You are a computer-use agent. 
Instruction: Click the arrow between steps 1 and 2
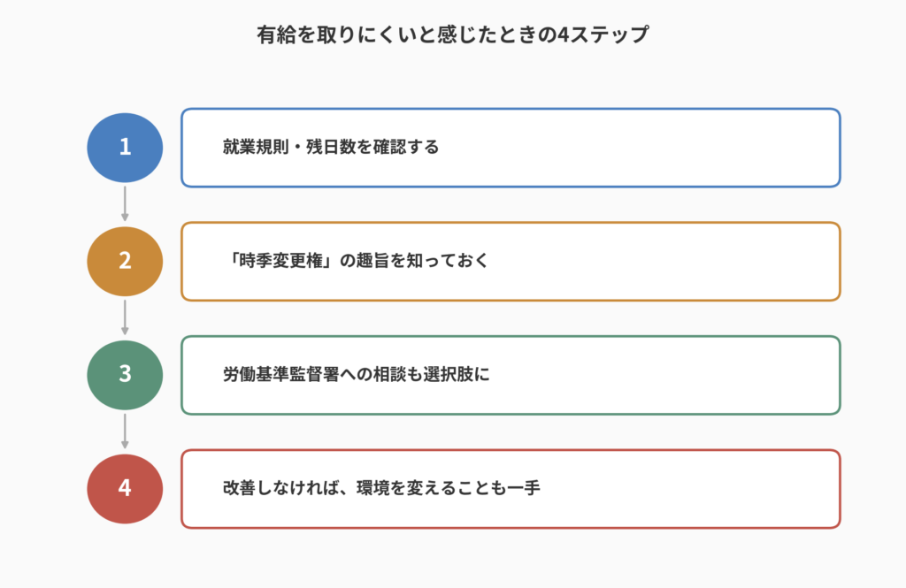125,203
